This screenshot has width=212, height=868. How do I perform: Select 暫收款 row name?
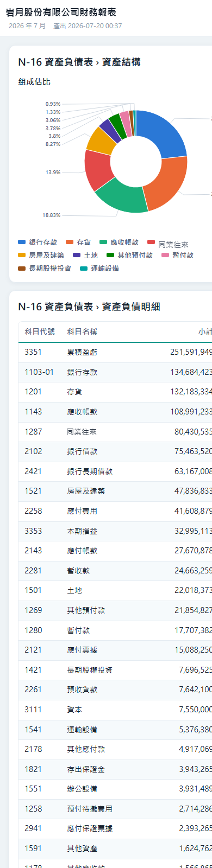[x=78, y=571]
